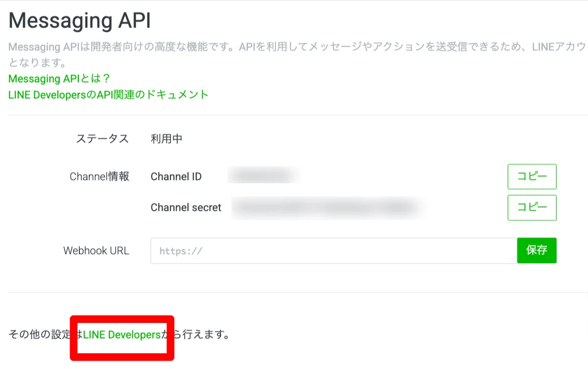Click the Webhook URL input field
The height and width of the screenshot is (369, 588).
[334, 251]
